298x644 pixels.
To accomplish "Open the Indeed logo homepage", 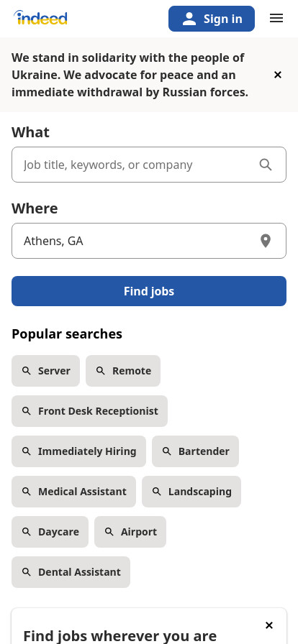I will click(x=40, y=18).
